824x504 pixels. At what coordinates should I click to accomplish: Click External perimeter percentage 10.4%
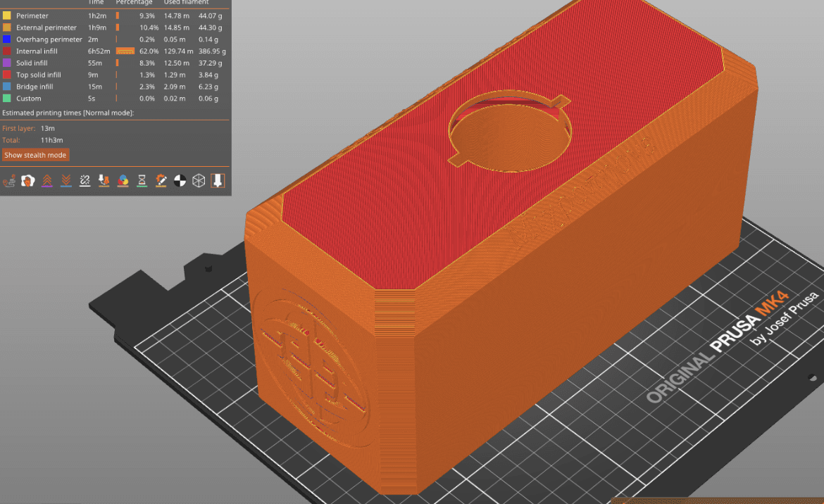pyautogui.click(x=149, y=27)
